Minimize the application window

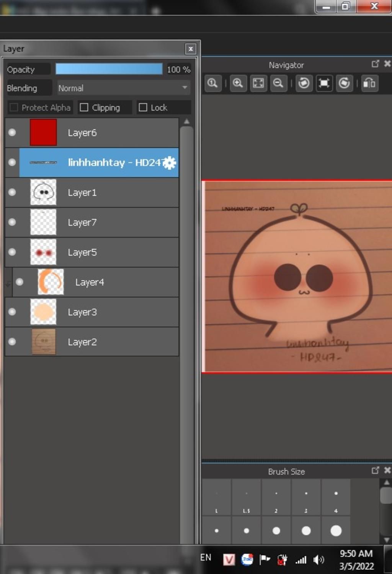326,7
